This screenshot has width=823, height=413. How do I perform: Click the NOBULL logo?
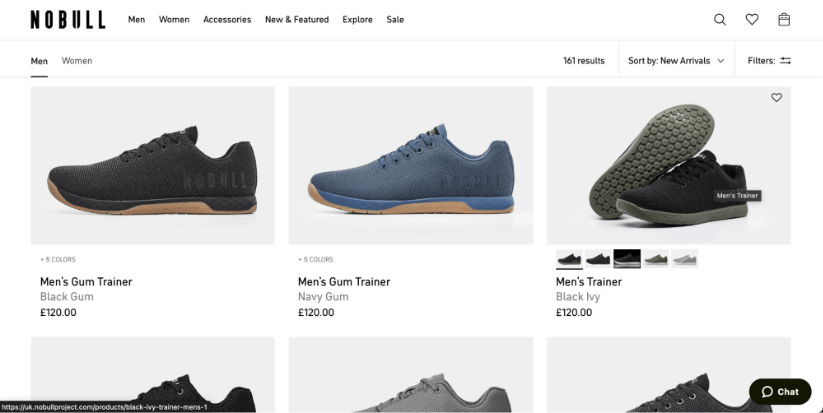[67, 19]
